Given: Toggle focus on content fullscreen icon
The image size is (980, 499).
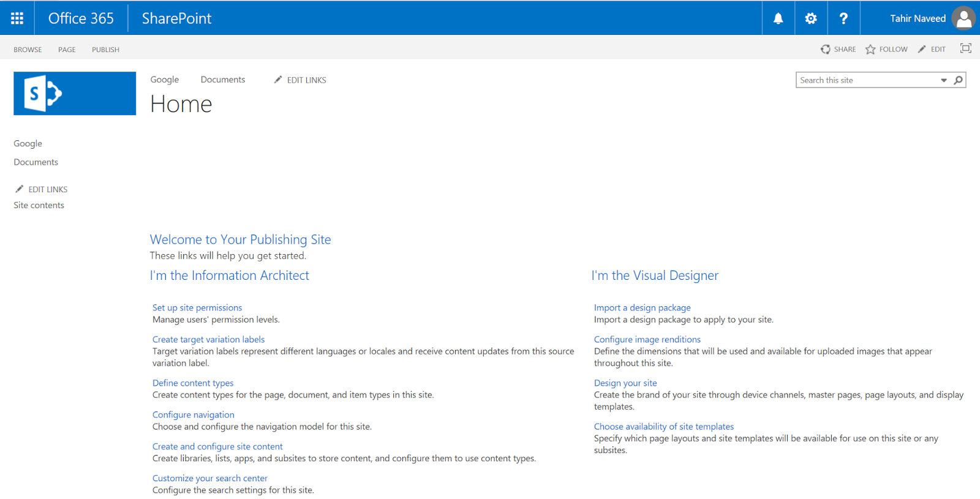Looking at the screenshot, I should pos(966,48).
